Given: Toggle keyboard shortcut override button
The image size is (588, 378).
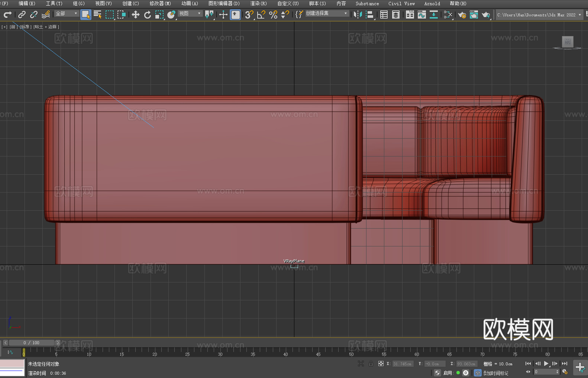Looking at the screenshot, I should [235, 14].
